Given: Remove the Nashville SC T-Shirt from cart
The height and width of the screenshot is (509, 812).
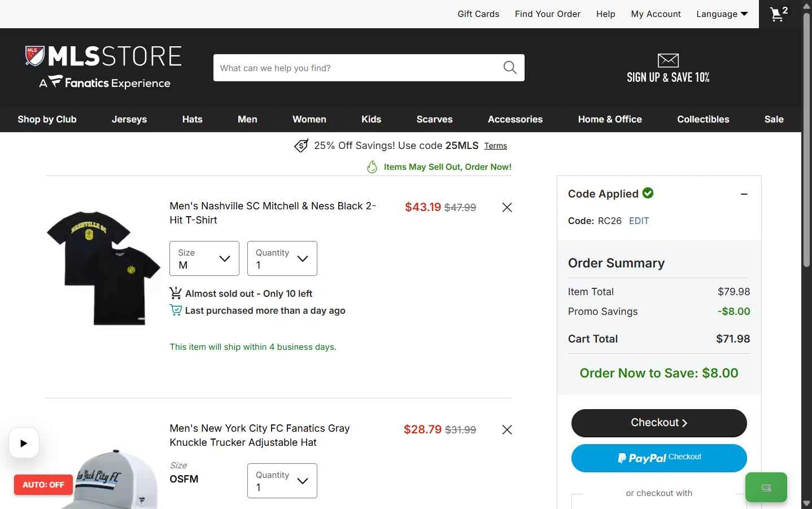Looking at the screenshot, I should tap(507, 207).
